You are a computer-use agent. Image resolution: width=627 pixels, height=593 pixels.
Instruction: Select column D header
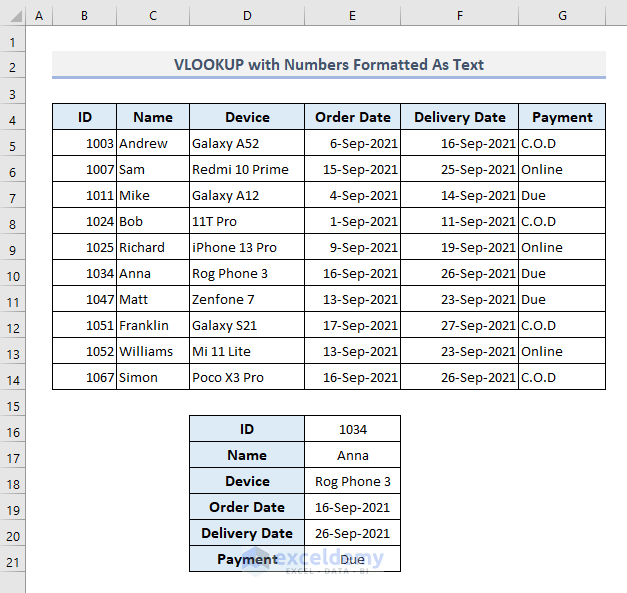(x=247, y=16)
